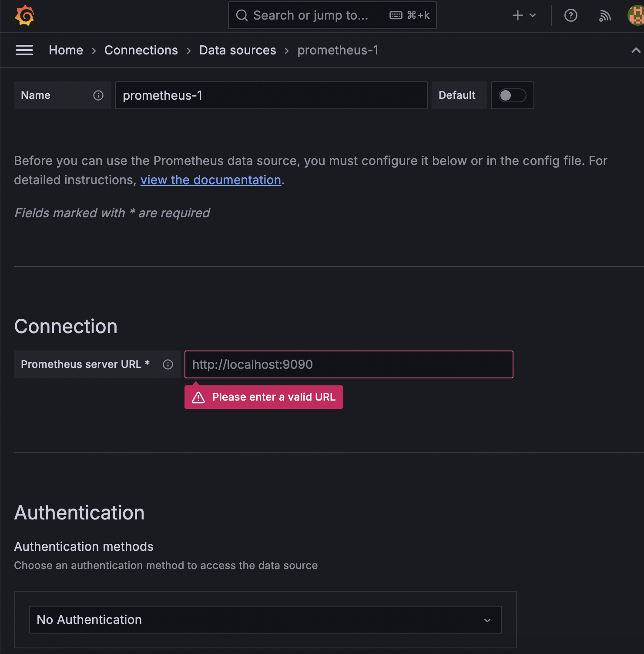Click the warning triangle in URL error
This screenshot has width=644, height=654.
coord(198,397)
